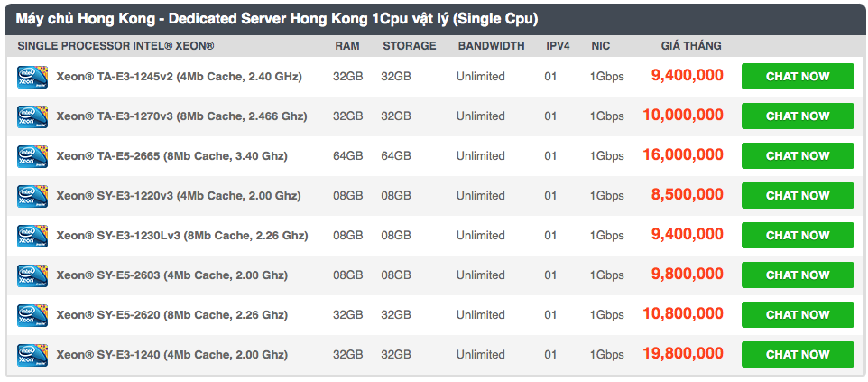Chat now about the 10,000,000 server
868x382 pixels.
click(798, 116)
